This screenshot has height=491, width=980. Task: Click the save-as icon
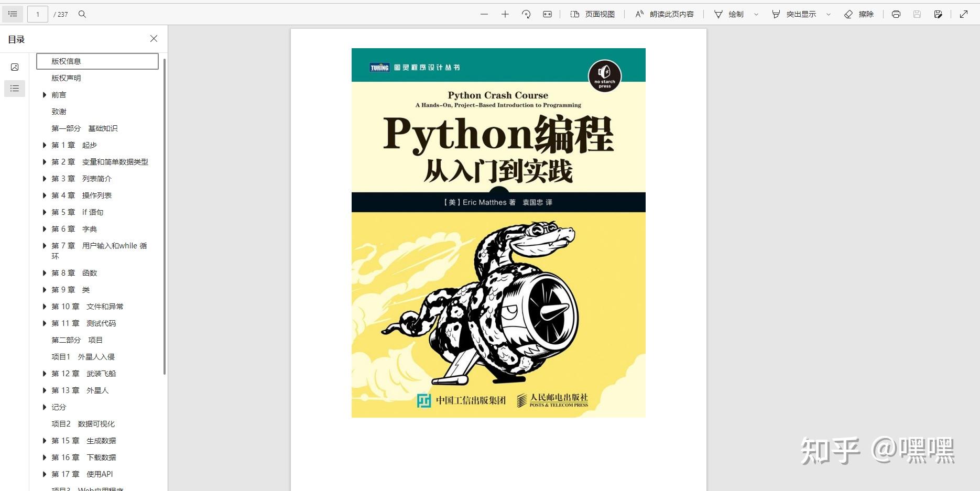point(938,14)
